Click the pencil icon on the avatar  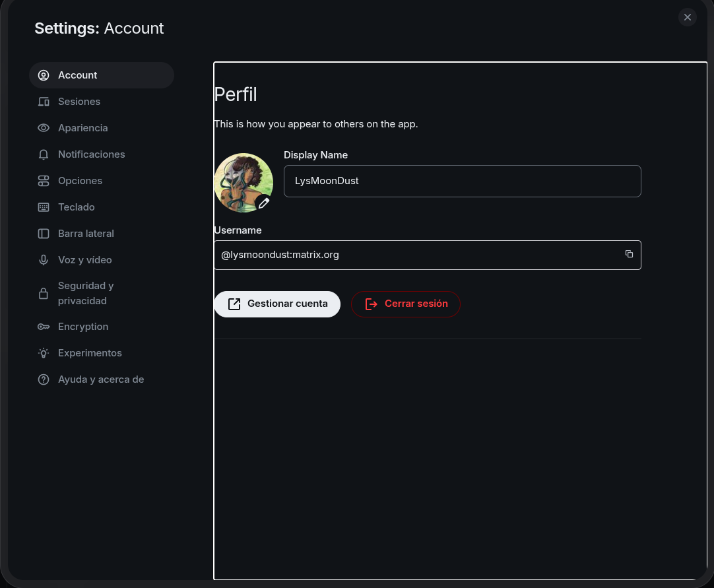click(264, 203)
